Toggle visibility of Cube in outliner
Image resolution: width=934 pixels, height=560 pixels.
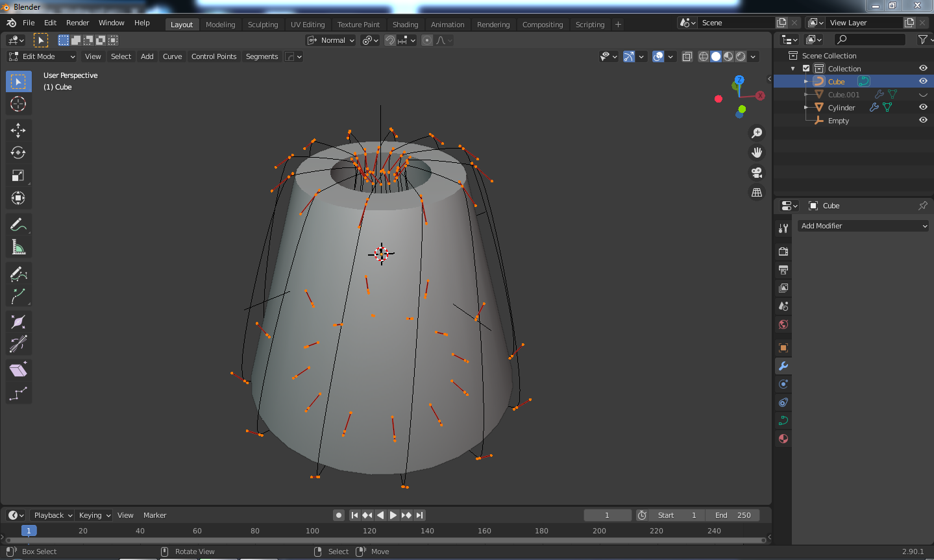[923, 81]
